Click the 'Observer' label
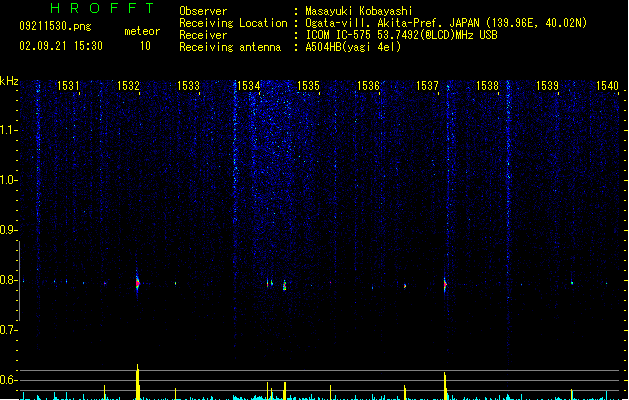 point(203,11)
